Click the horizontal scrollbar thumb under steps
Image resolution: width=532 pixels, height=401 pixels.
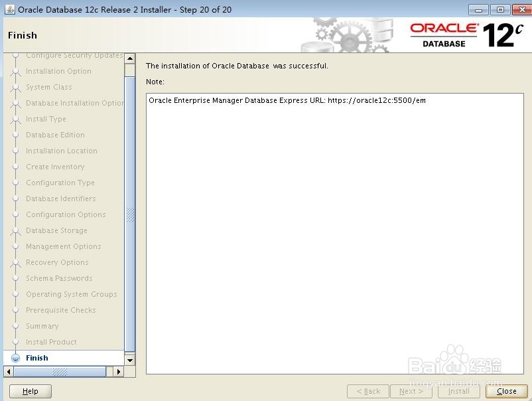point(60,372)
